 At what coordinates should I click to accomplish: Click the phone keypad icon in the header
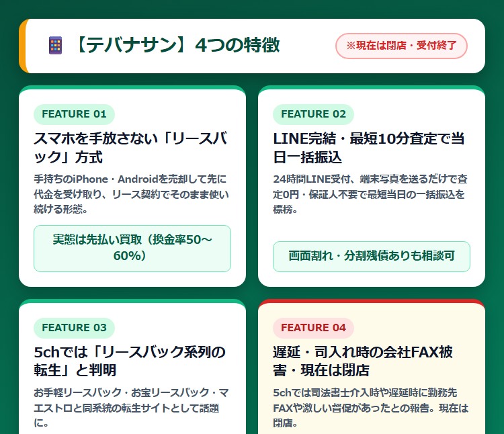55,45
